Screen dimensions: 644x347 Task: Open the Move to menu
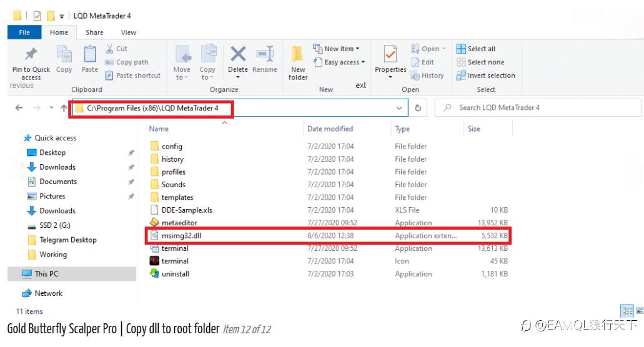click(x=182, y=62)
